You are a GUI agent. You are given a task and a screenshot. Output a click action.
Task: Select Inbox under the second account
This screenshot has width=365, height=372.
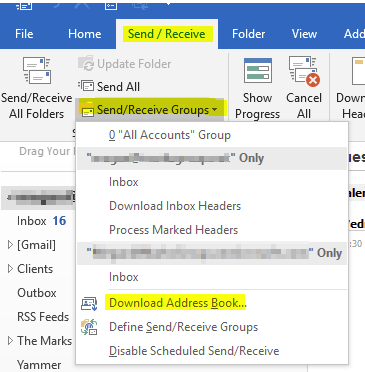[x=212, y=277]
